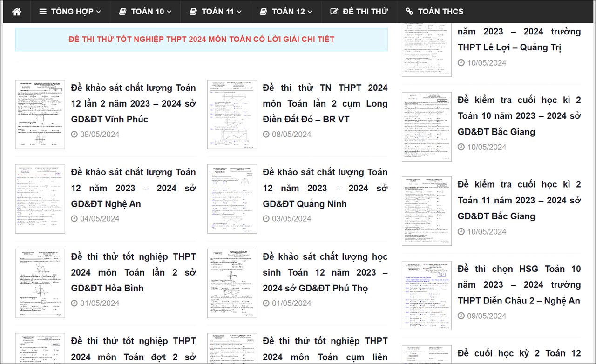The image size is (596, 364).
Task: Click the 01/05/2024 date under Hòa Bình
Action: click(x=100, y=303)
